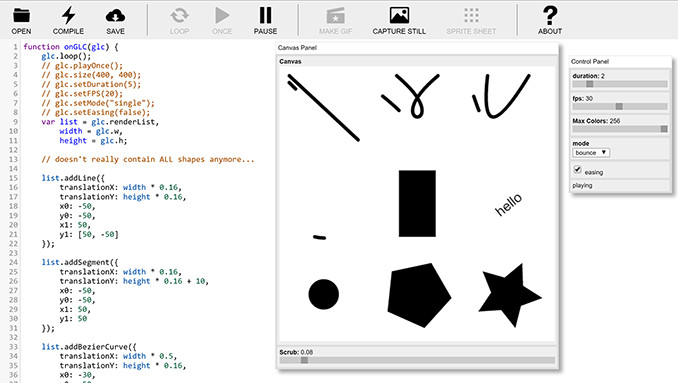
Task: Click the "height = glc.h;" code line
Action: [93, 141]
